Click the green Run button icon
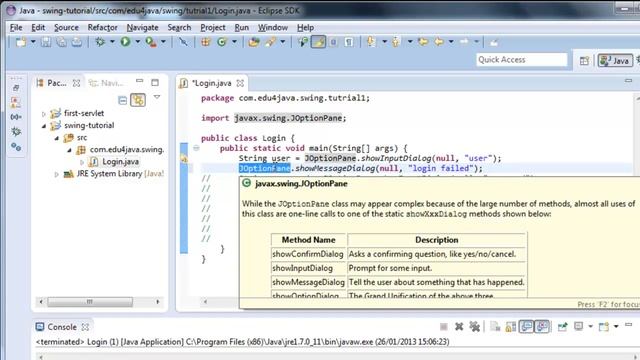 coord(125,42)
